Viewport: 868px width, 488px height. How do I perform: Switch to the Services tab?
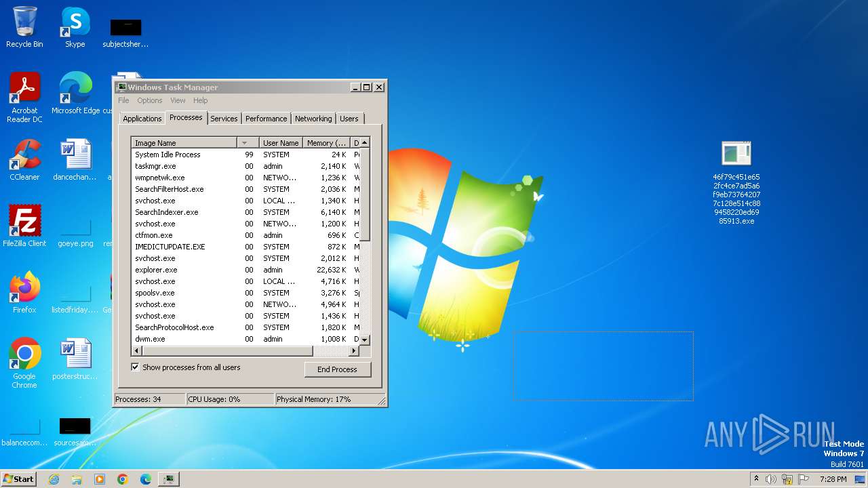224,119
